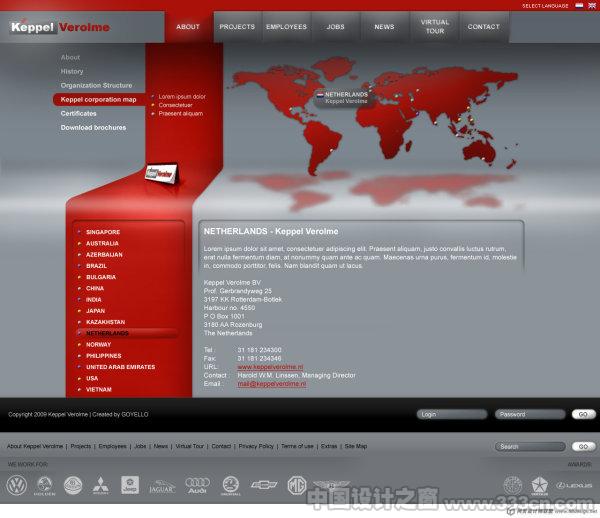Select NORWAY in the country list

[98, 345]
